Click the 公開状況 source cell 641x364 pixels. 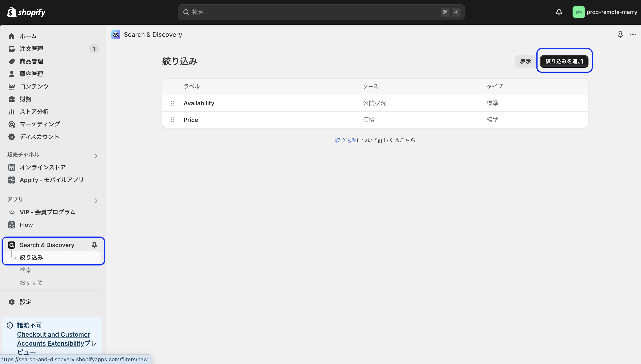(x=374, y=103)
